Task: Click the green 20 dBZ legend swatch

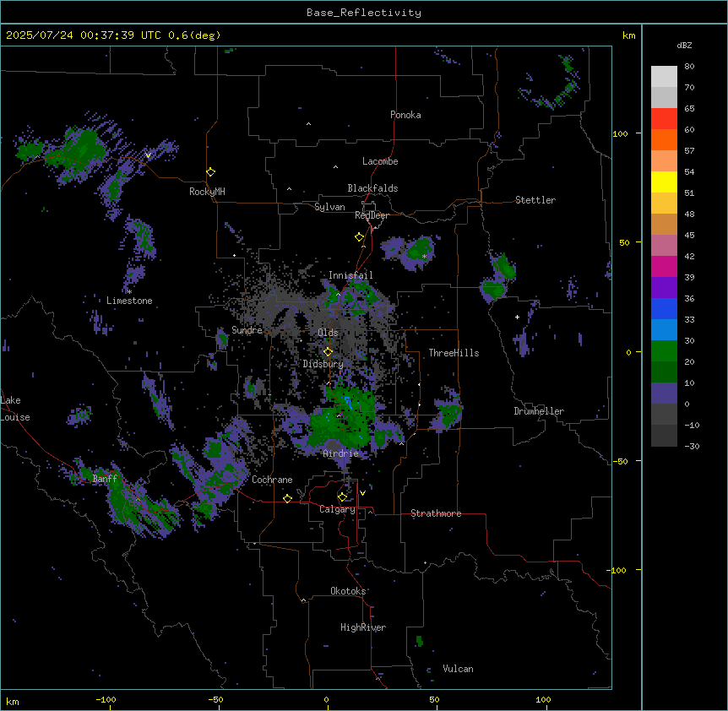Action: coord(664,351)
